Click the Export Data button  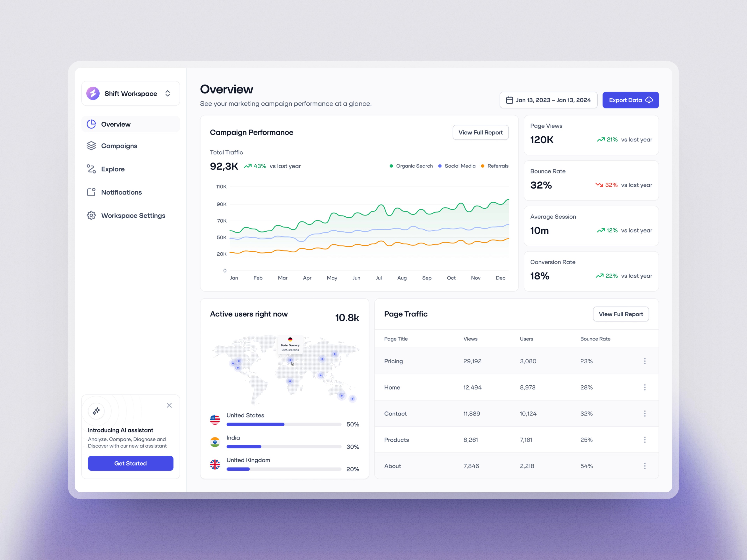[x=630, y=100]
